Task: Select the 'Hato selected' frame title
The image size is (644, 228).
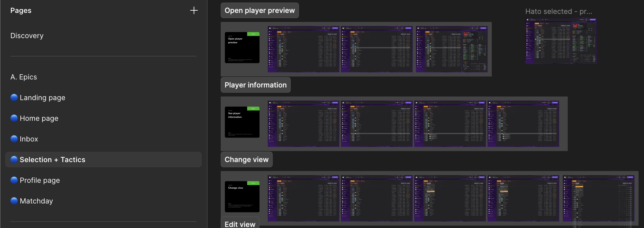Action: pyautogui.click(x=558, y=12)
